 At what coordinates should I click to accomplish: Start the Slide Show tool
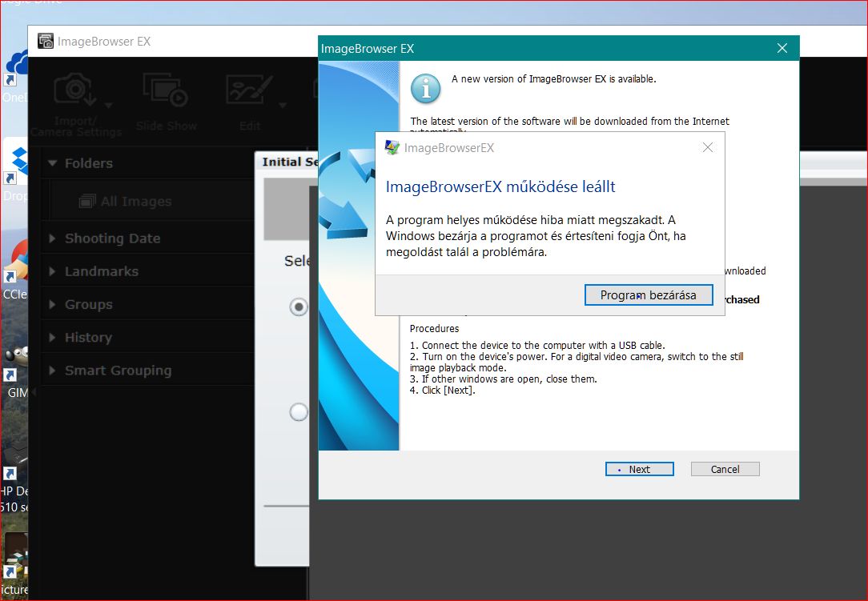(x=166, y=103)
